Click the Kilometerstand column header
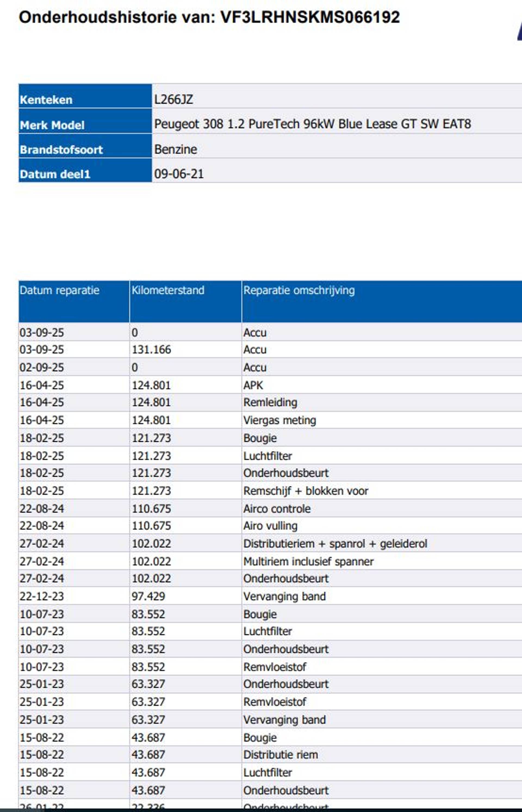522x812 pixels. pyautogui.click(x=168, y=290)
